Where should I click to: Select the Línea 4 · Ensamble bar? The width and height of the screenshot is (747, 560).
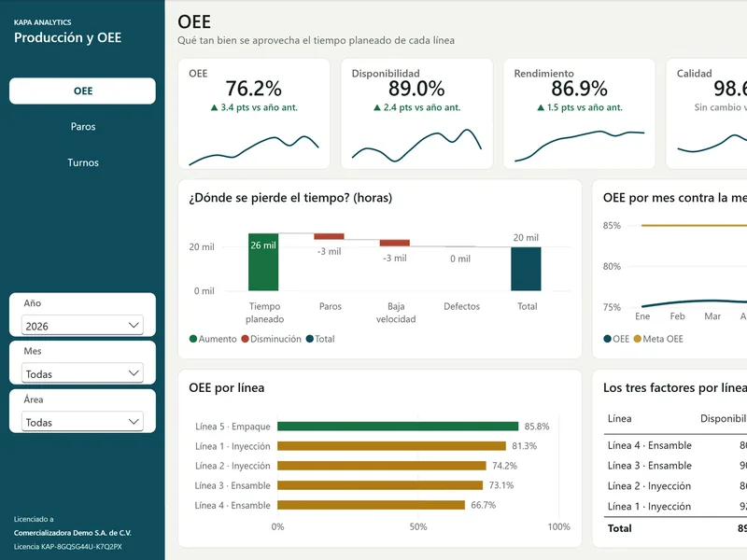[x=371, y=505]
